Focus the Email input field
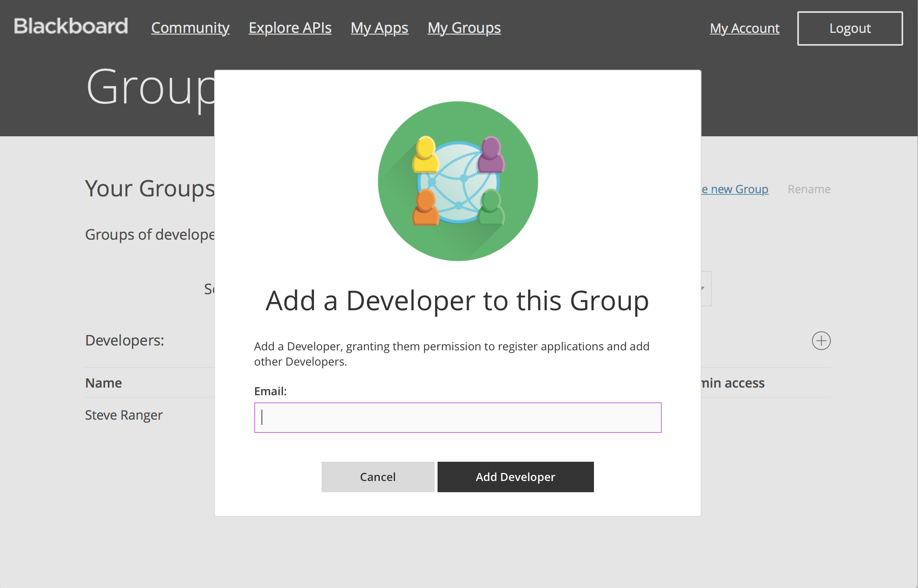 458,418
